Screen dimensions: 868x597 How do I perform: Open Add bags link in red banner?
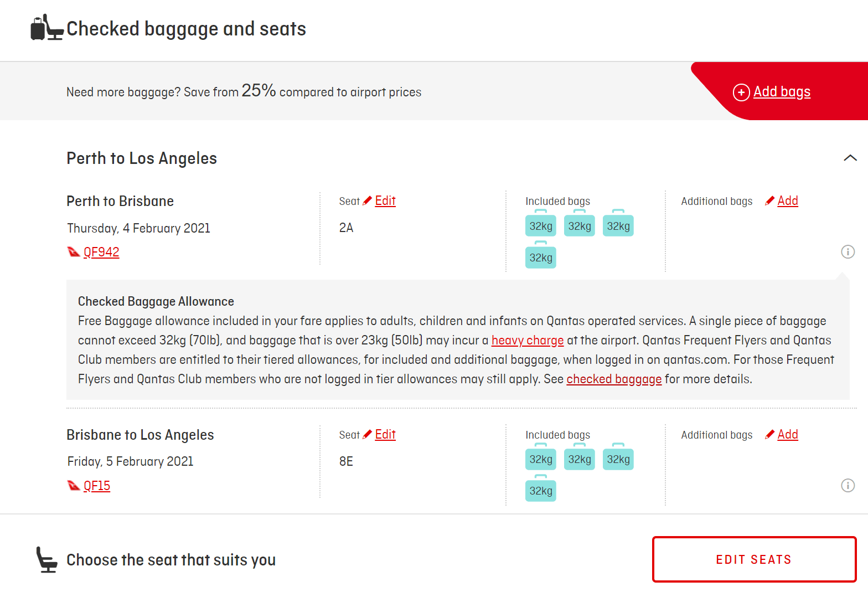(782, 92)
